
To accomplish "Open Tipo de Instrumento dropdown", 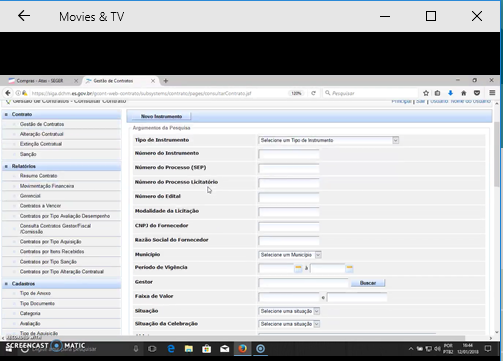I will click(328, 140).
